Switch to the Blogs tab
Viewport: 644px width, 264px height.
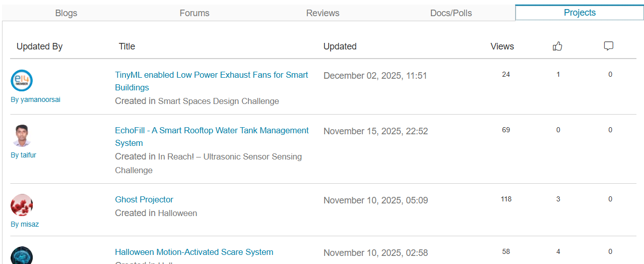click(66, 13)
